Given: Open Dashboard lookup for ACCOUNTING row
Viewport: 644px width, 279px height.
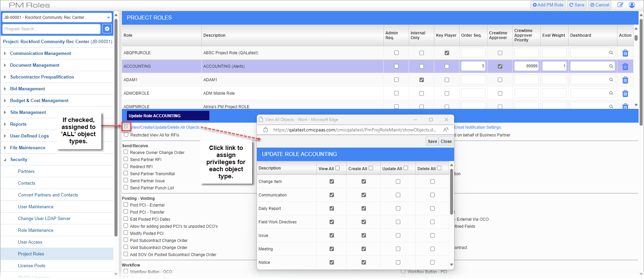Looking at the screenshot, I should coord(611,66).
